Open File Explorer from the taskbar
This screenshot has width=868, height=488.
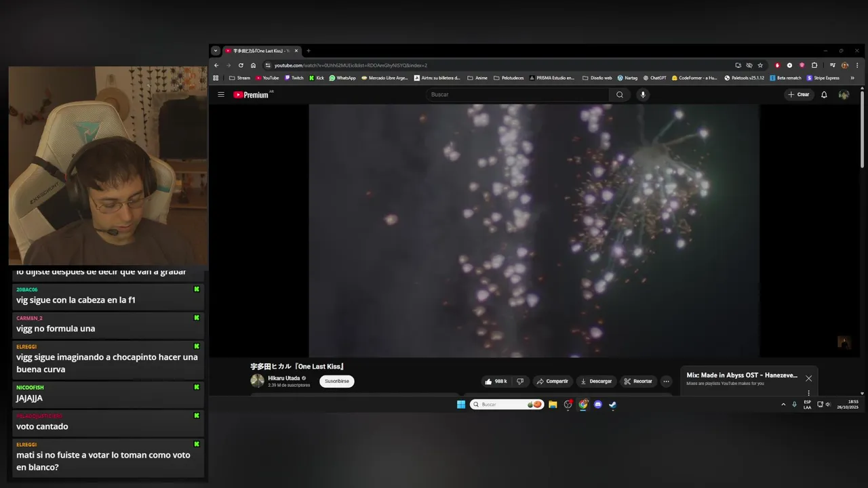point(553,405)
